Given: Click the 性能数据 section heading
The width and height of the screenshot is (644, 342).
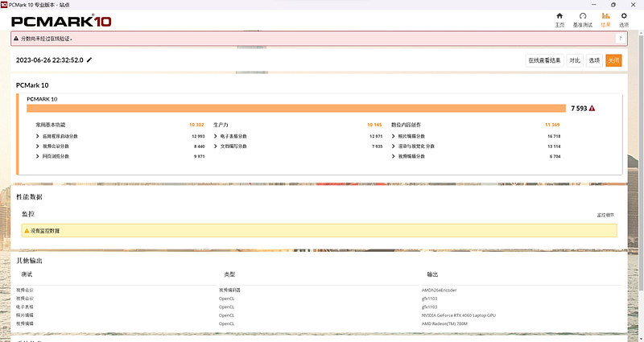Looking at the screenshot, I should tap(29, 197).
